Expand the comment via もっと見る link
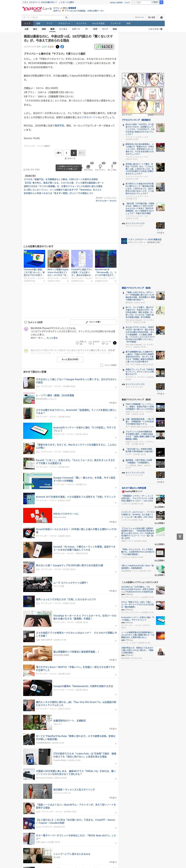This screenshot has height=868, width=186. point(52,338)
